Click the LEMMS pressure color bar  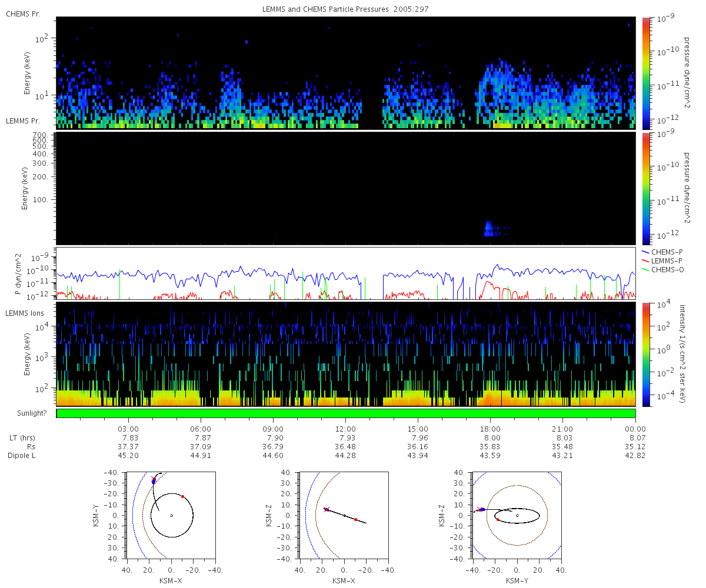(x=646, y=188)
